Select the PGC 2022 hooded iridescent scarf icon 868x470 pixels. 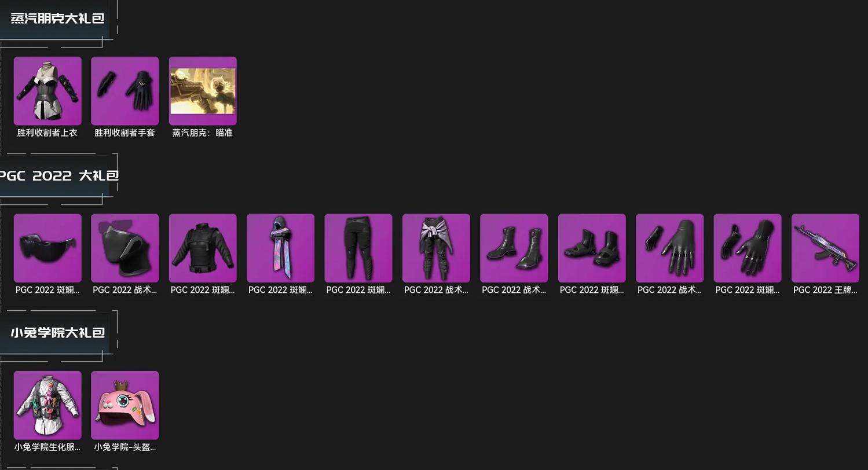281,248
